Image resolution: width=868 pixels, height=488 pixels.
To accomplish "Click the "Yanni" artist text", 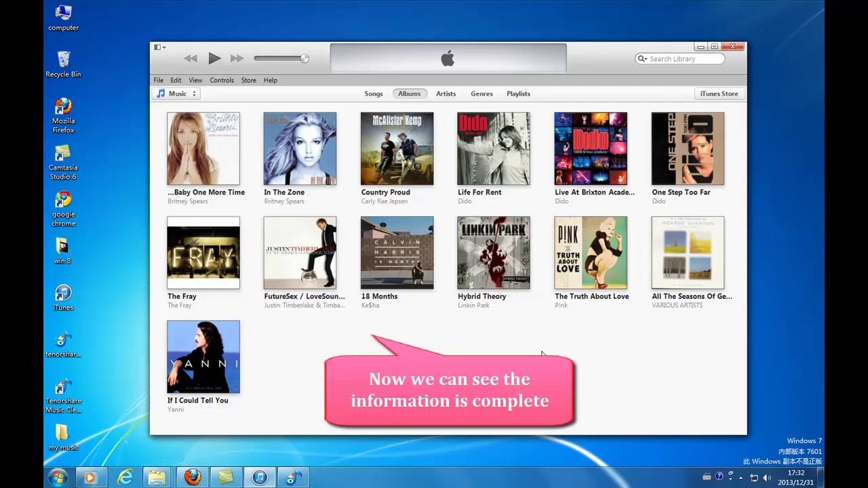I will [x=176, y=410].
